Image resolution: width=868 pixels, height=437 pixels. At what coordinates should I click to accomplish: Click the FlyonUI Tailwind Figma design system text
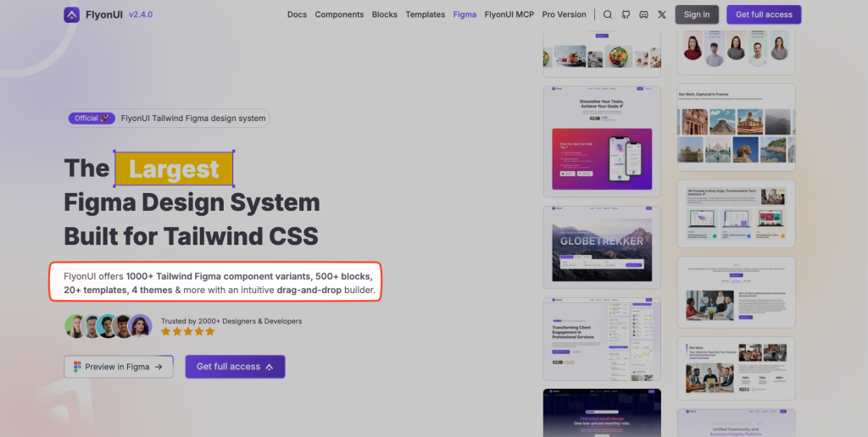[x=193, y=119]
